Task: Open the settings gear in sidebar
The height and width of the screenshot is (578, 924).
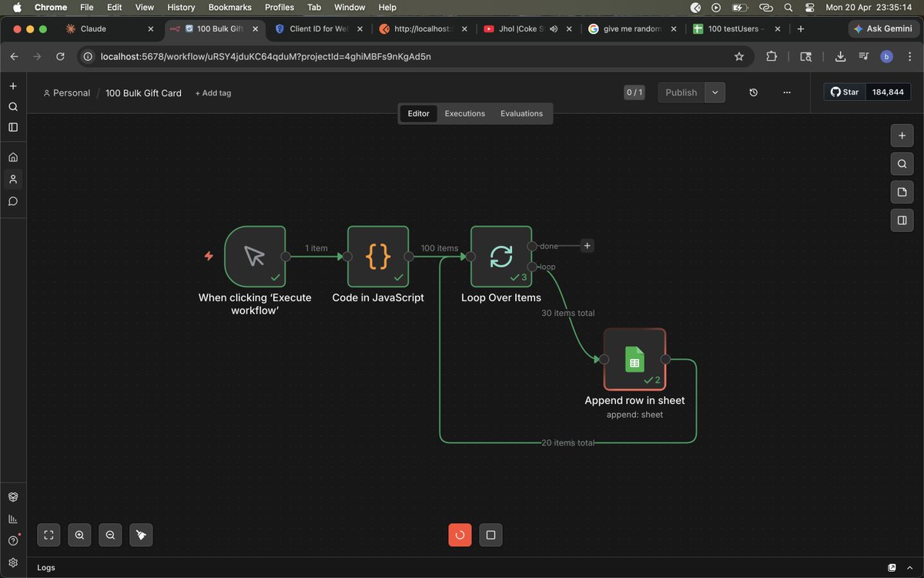Action: (x=13, y=563)
